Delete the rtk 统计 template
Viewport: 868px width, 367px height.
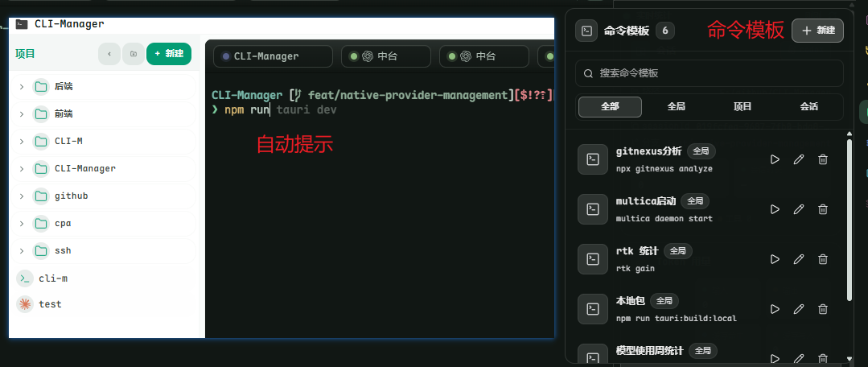[x=823, y=259]
